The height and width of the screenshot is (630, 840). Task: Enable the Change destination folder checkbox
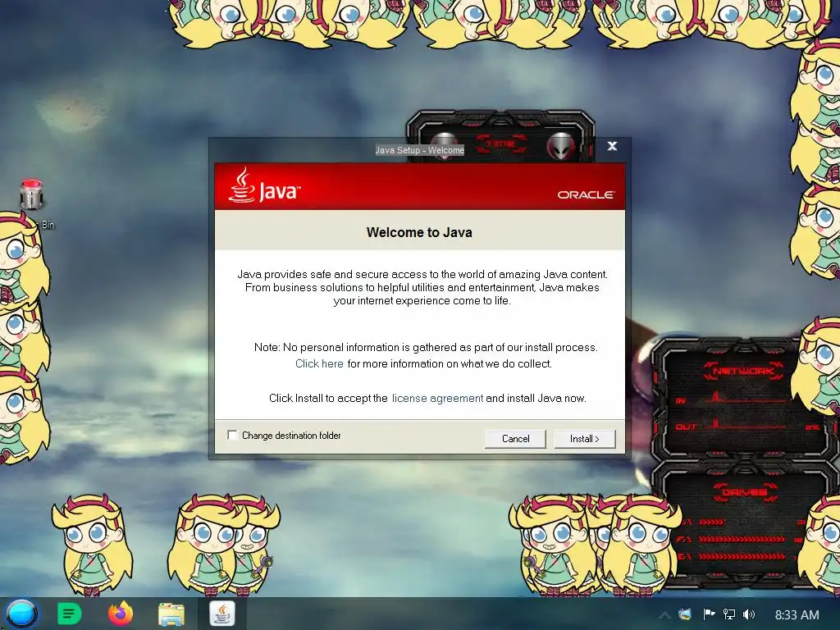[x=232, y=435]
